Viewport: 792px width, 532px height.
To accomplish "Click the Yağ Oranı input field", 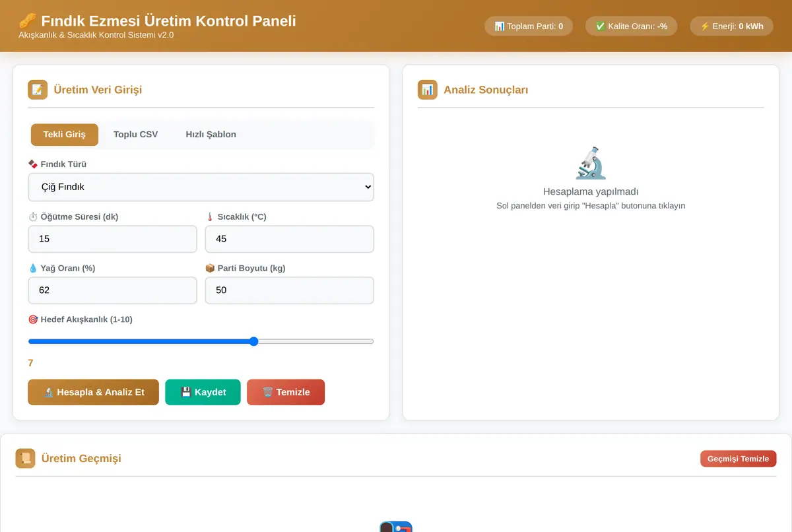I will coord(113,290).
